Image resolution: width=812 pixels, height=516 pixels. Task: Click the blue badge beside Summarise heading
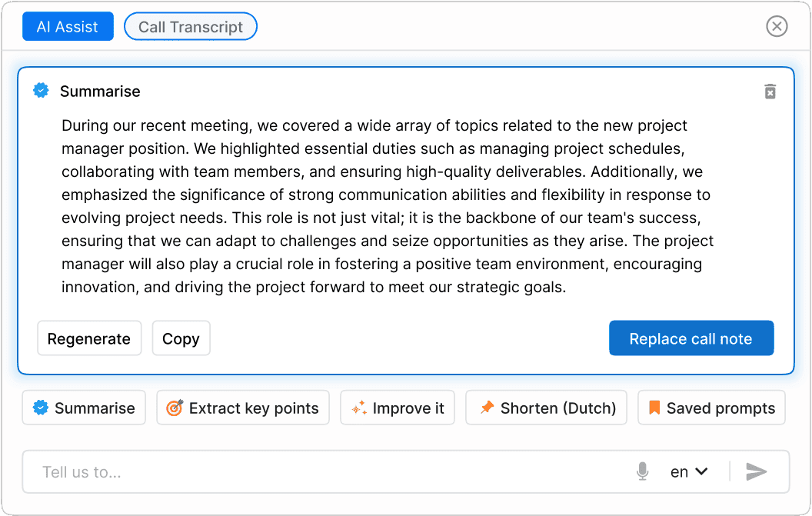tap(41, 91)
